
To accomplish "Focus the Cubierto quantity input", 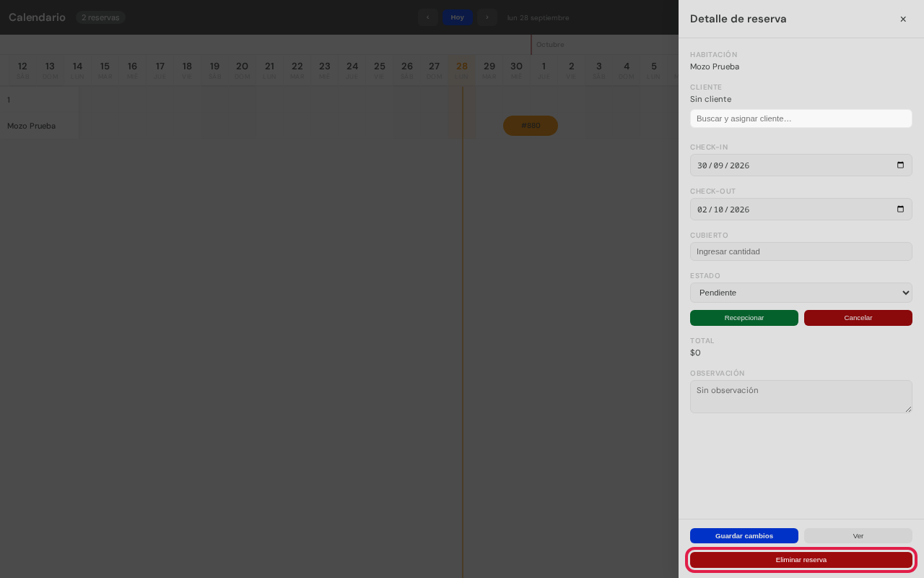I will [x=801, y=251].
